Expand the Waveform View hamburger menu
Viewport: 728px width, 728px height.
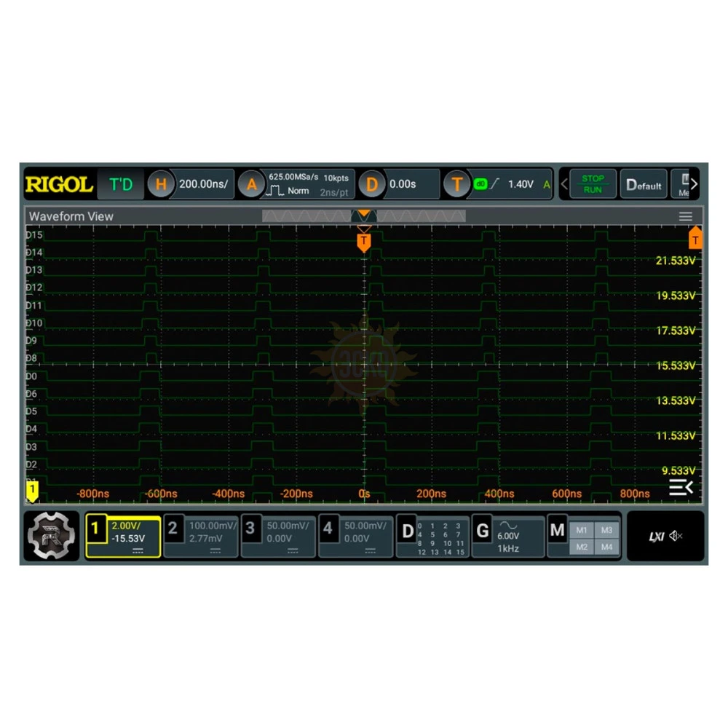click(685, 216)
